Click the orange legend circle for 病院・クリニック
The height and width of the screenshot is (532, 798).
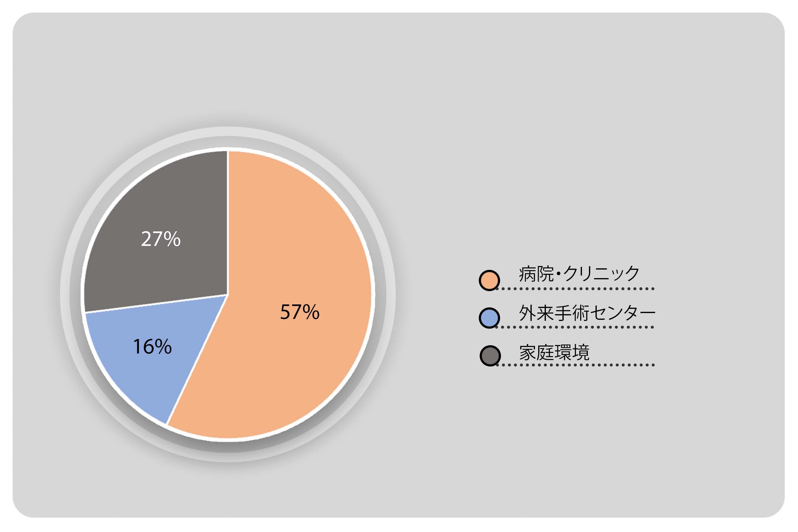coord(489,280)
